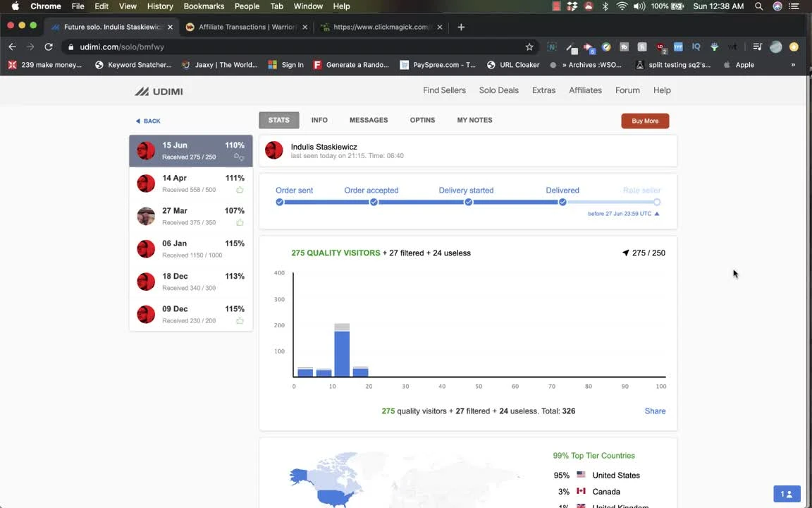Click the Udimi logo
Image resolution: width=812 pixels, height=508 pixels.
pos(159,91)
